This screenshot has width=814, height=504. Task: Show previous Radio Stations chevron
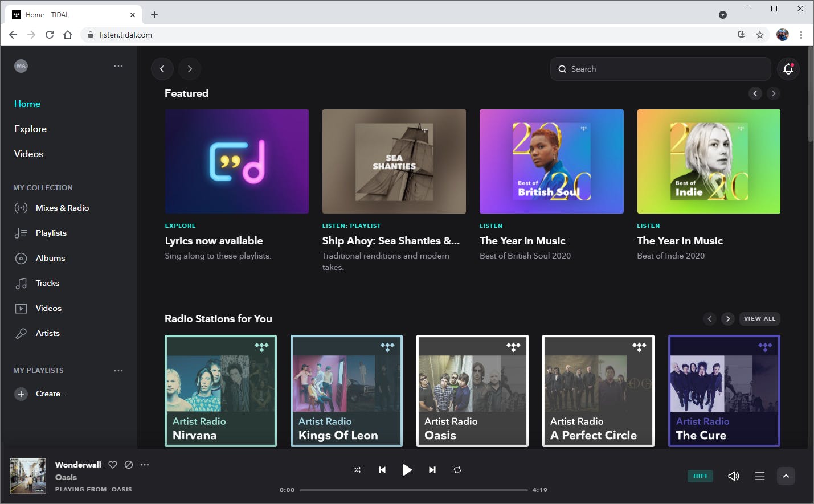(710, 319)
